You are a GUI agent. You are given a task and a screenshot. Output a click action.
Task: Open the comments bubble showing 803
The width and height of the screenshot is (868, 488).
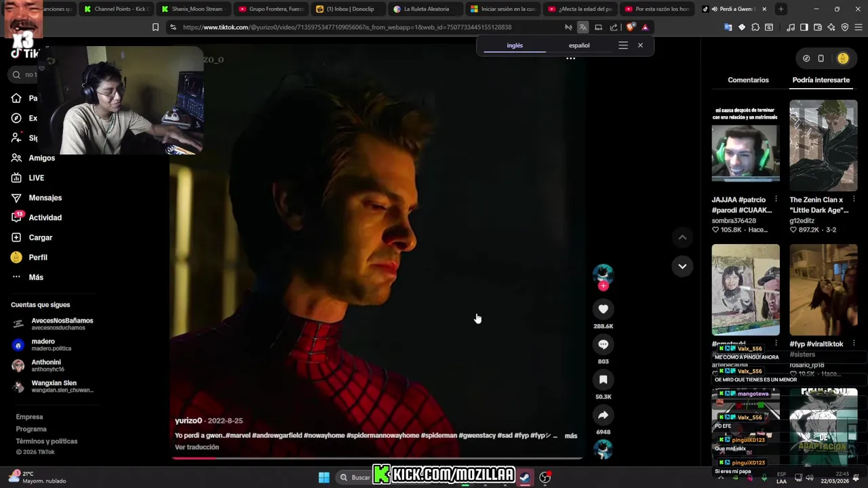click(x=603, y=344)
